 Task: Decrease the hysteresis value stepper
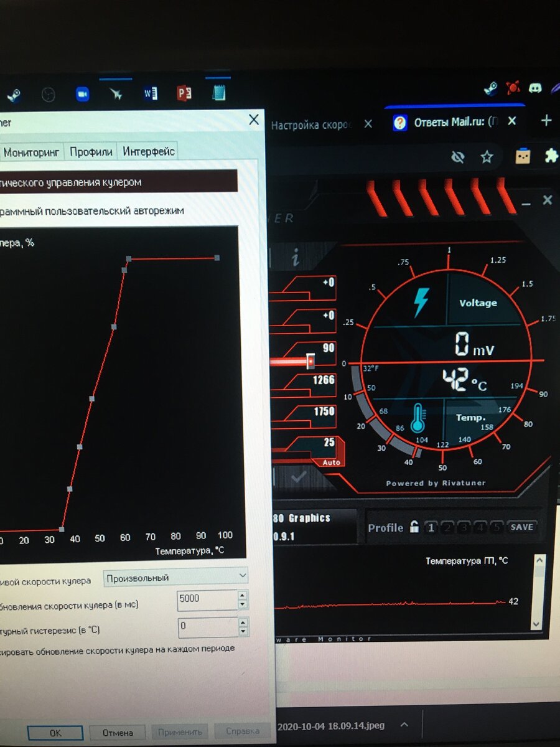242,631
